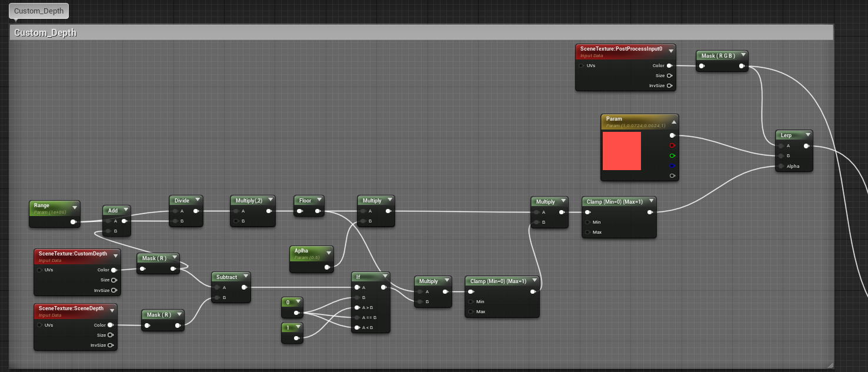Screen dimensions: 868x372
Task: Select the Add node by its title
Action: 113,211
